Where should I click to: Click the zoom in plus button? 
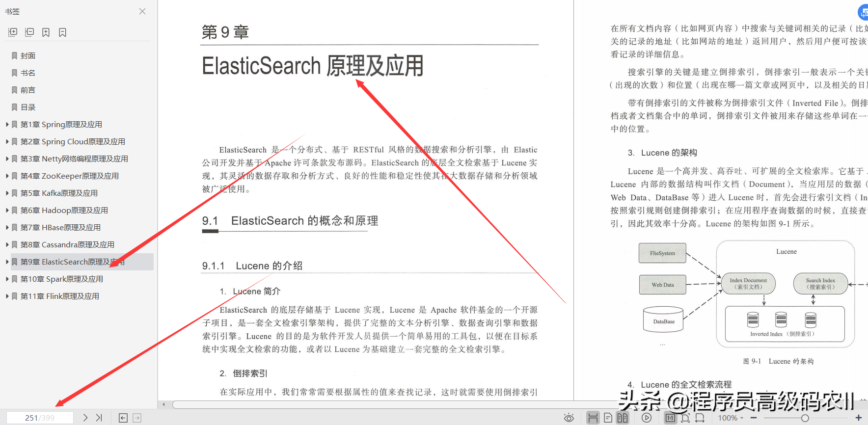click(x=859, y=418)
